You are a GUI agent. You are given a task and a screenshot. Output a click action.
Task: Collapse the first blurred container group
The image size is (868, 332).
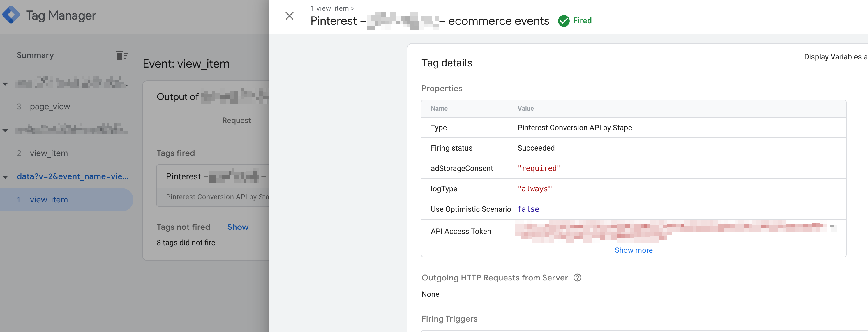(x=6, y=84)
